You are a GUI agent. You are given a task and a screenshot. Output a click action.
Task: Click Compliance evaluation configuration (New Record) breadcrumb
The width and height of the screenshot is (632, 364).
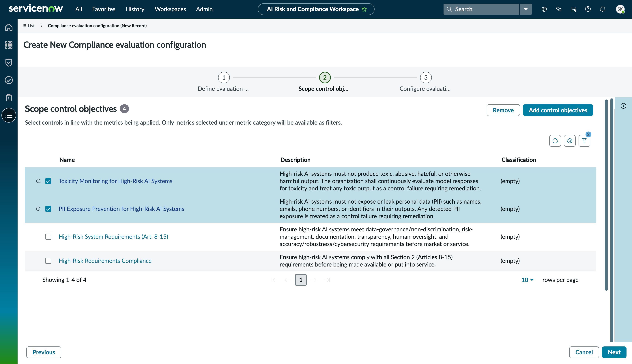(x=97, y=26)
